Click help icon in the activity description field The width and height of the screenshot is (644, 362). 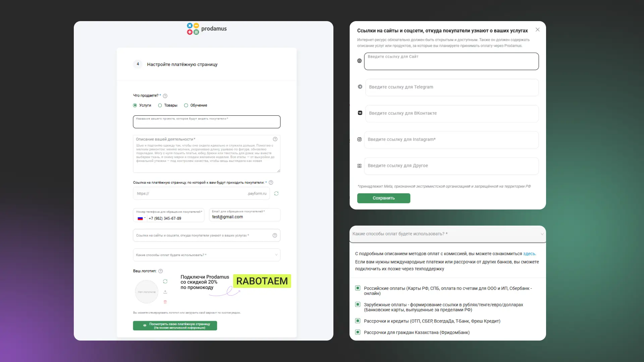point(275,139)
